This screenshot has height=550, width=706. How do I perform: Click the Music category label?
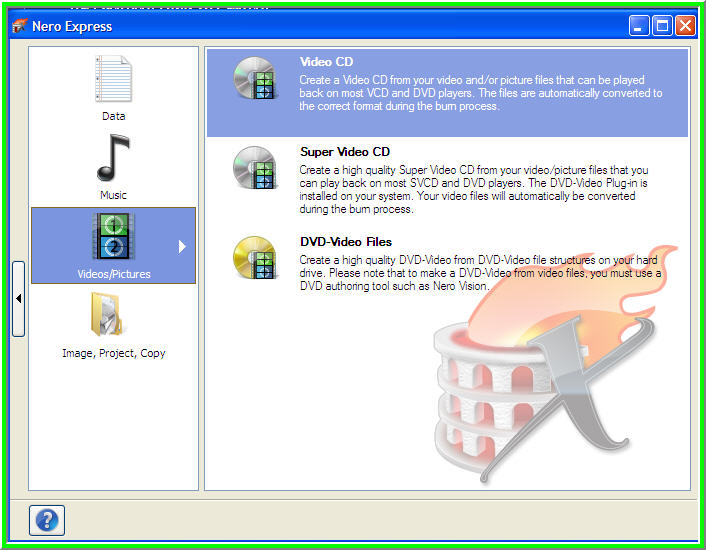click(x=113, y=195)
